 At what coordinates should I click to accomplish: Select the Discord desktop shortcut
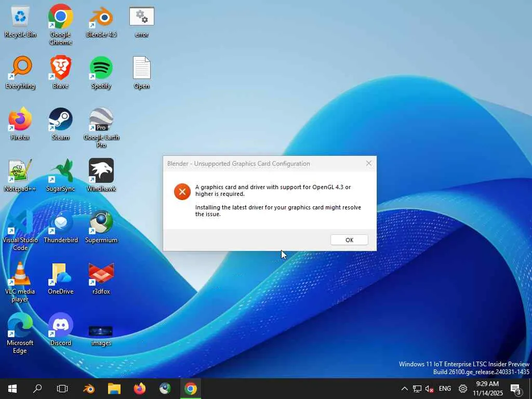point(60,330)
